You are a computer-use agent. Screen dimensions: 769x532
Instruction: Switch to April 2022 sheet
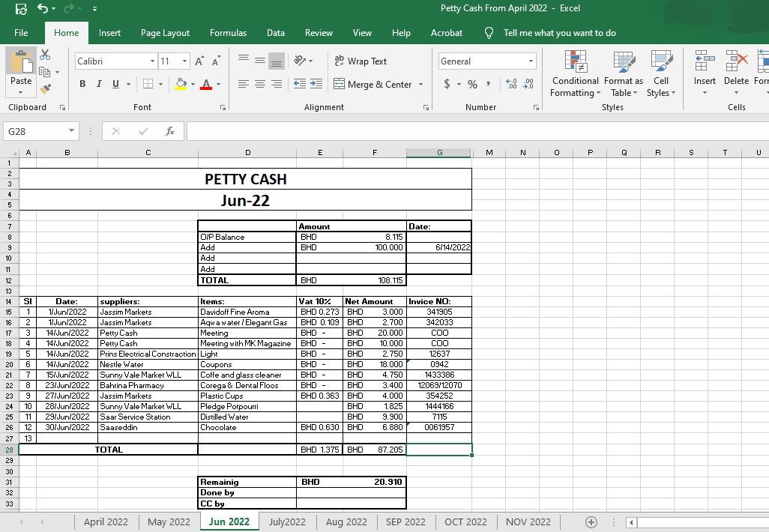(106, 522)
